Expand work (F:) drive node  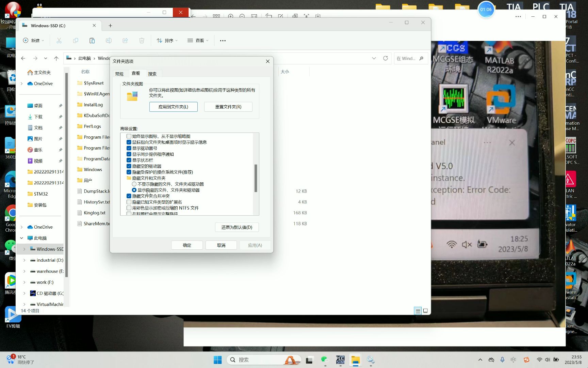tap(24, 282)
